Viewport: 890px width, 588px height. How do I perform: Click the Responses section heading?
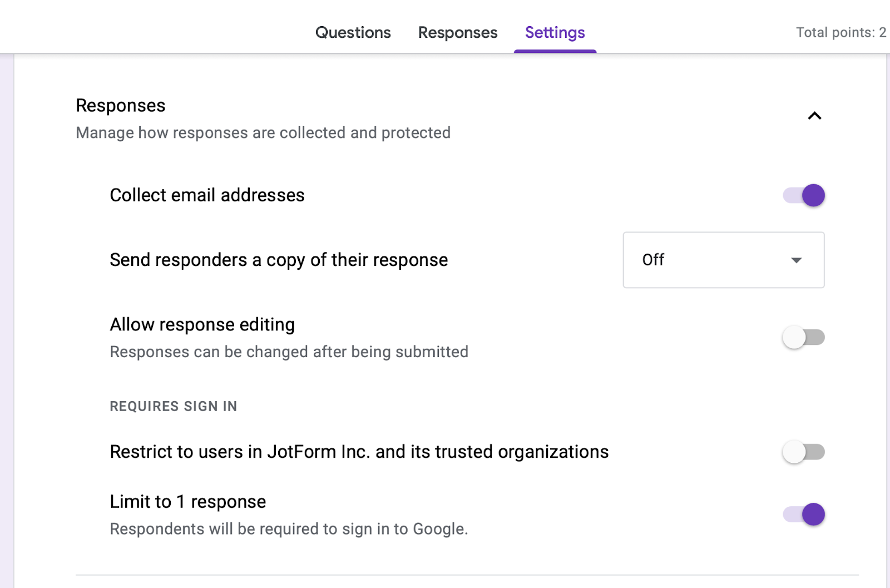click(120, 105)
